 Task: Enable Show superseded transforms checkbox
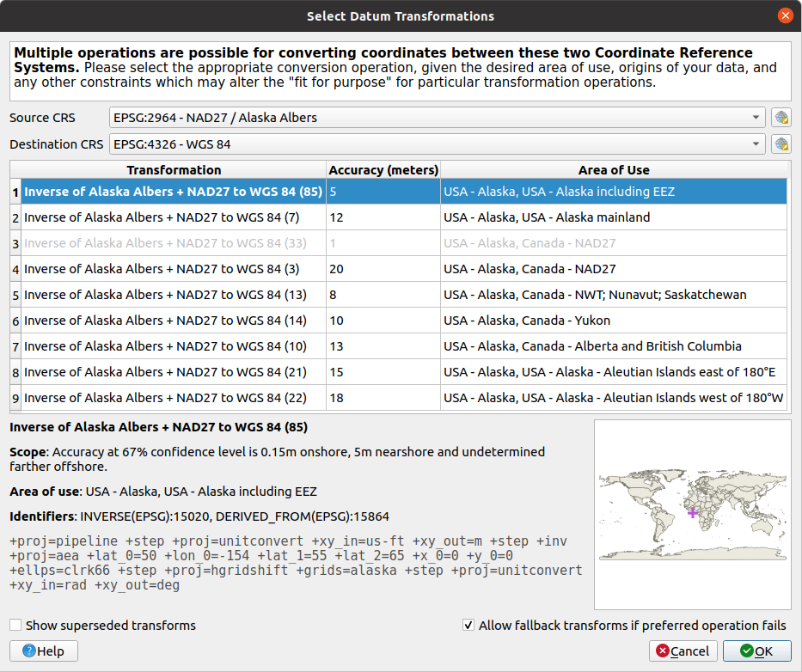16,626
